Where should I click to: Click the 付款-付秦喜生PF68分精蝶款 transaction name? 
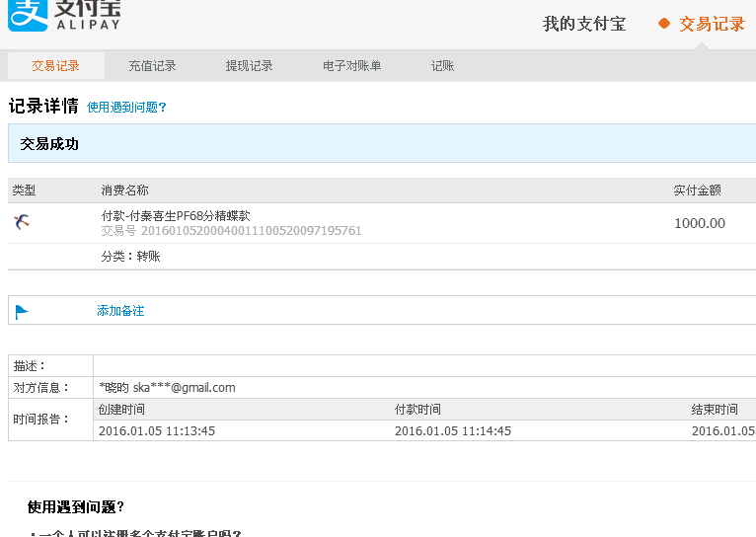176,215
